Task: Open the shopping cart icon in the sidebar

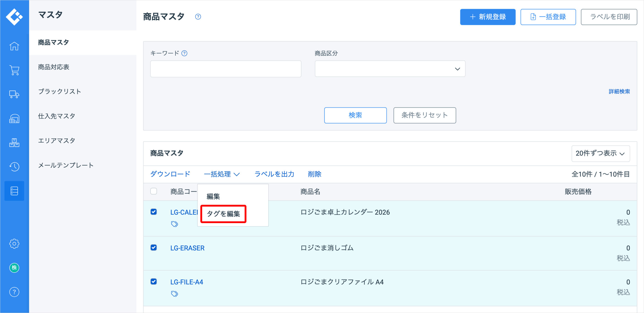Action: pos(14,70)
